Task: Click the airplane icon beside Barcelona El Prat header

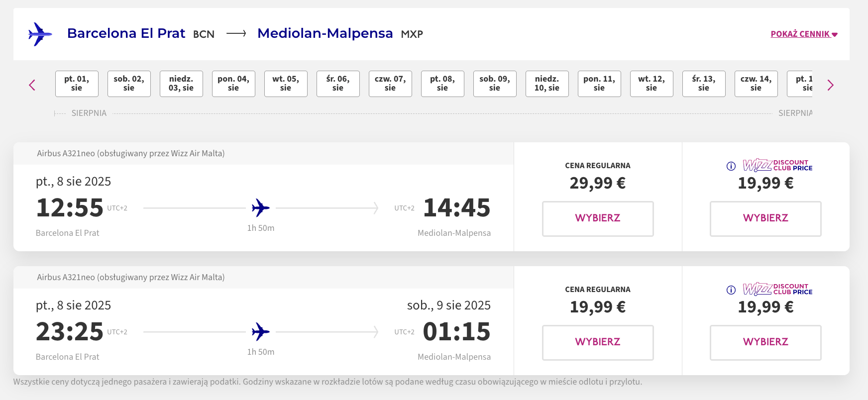Action: pos(40,34)
